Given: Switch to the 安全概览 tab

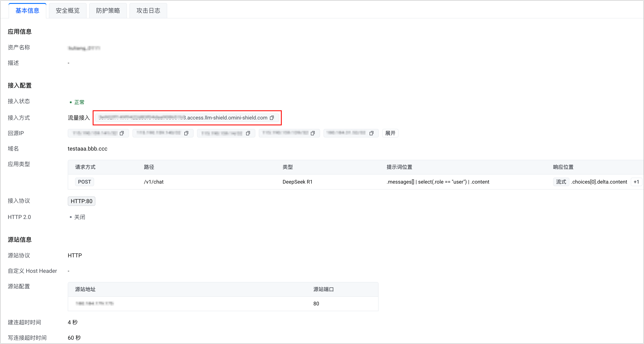Looking at the screenshot, I should (x=68, y=11).
